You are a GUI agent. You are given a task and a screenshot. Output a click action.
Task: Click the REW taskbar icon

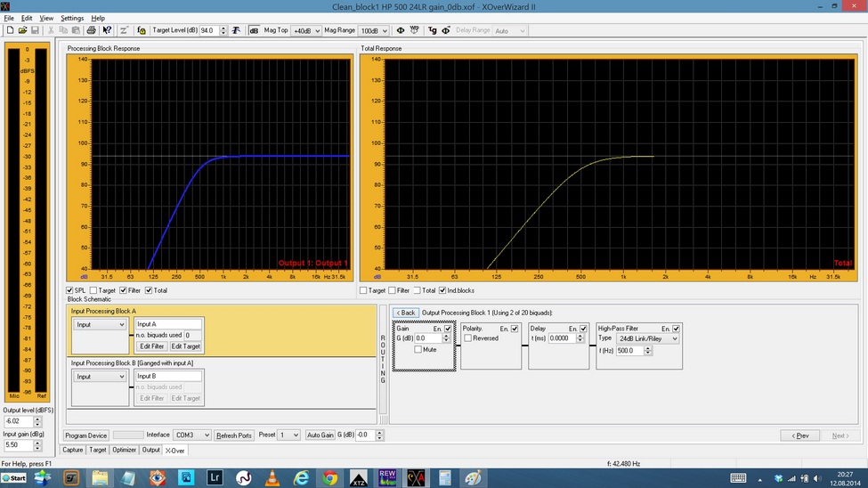coord(386,478)
